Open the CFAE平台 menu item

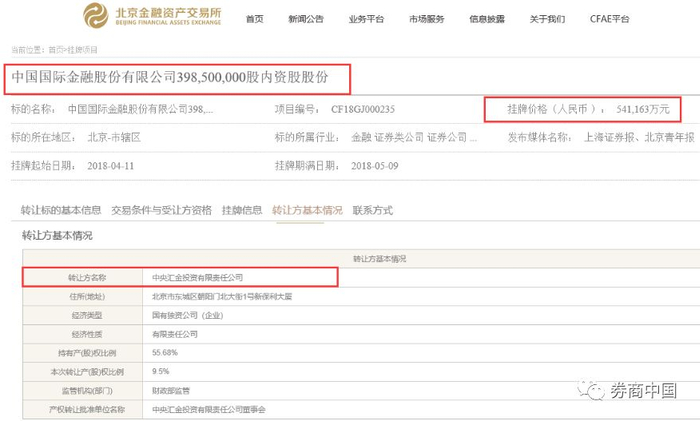(609, 19)
